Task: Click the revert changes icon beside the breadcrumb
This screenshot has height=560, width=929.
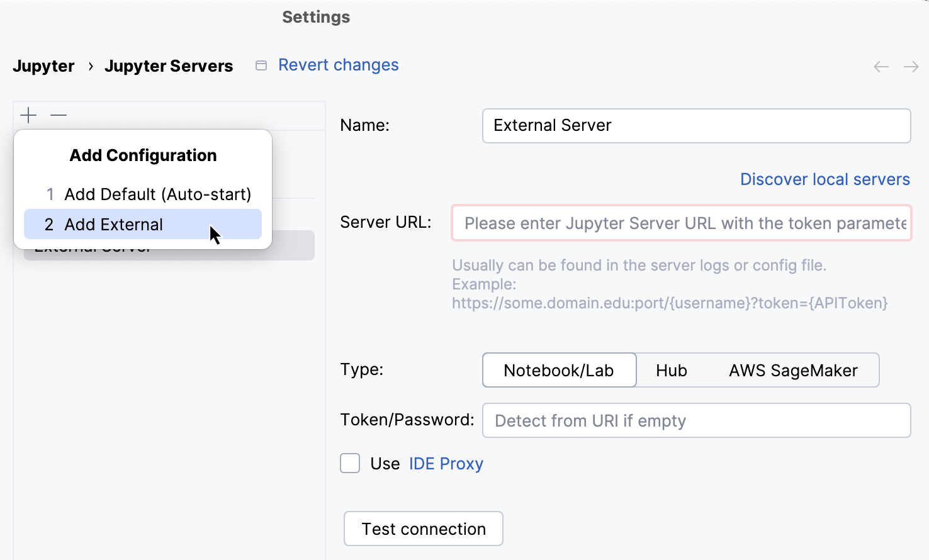Action: tap(261, 65)
